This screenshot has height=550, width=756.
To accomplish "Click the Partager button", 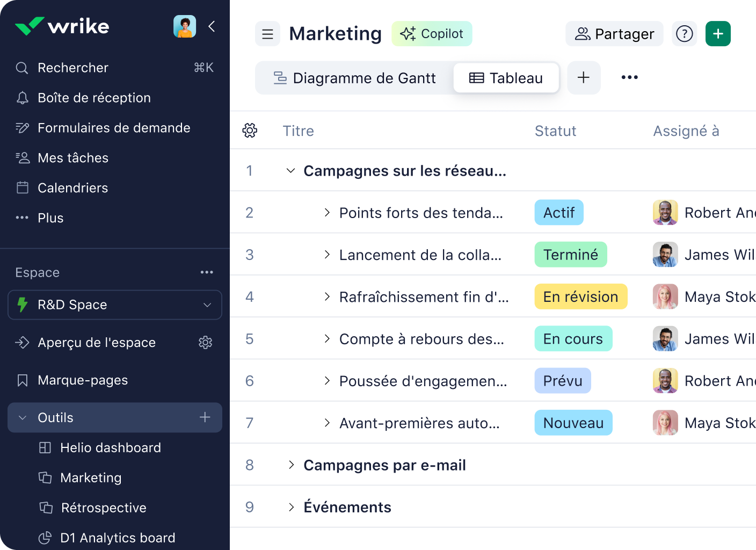I will coord(614,34).
